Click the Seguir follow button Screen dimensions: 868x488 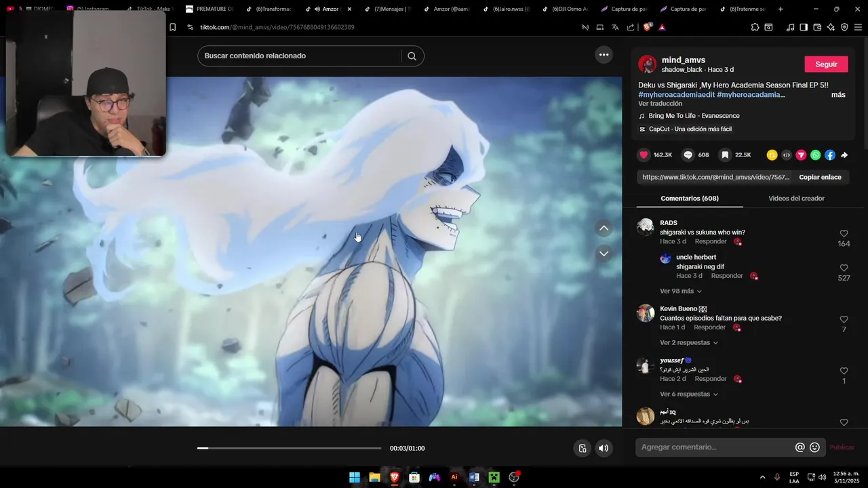(826, 64)
